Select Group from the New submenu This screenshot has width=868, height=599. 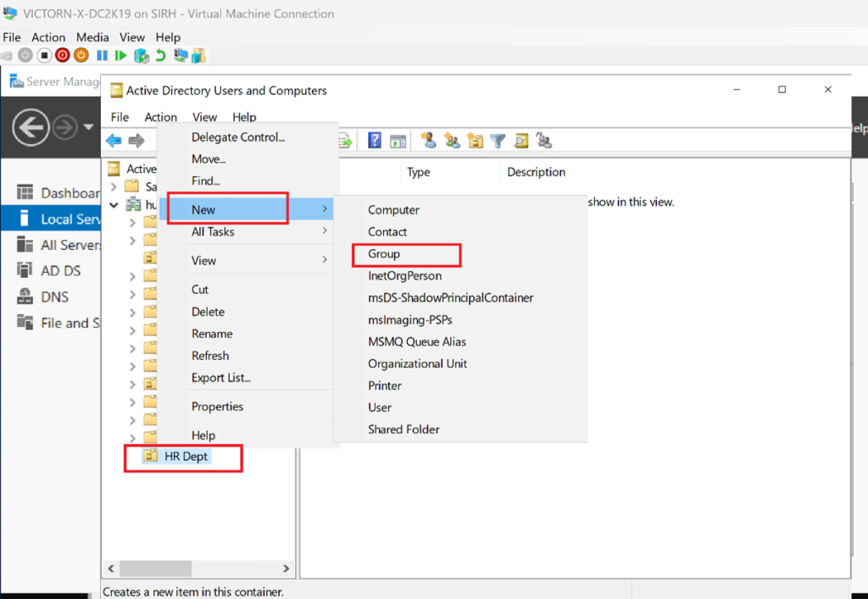(384, 253)
